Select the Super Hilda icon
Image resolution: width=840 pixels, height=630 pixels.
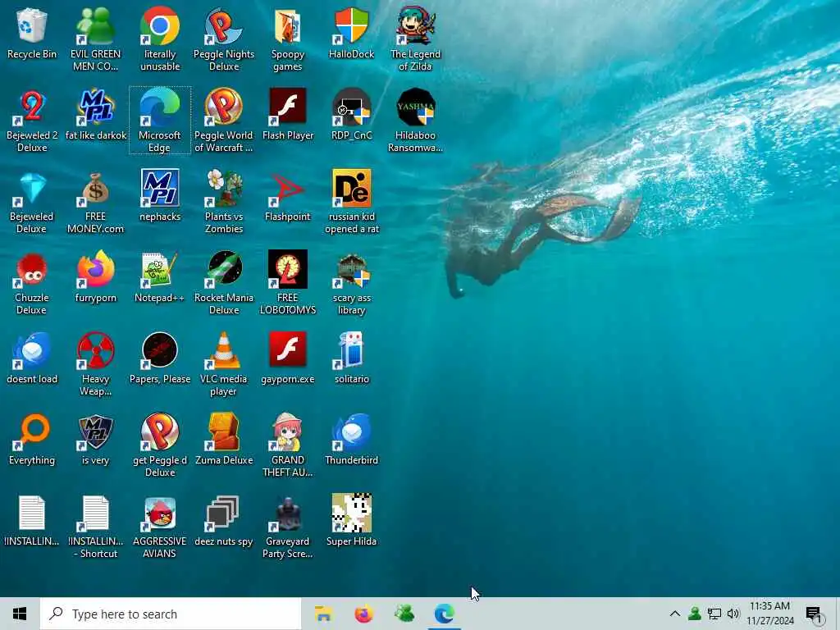351,521
